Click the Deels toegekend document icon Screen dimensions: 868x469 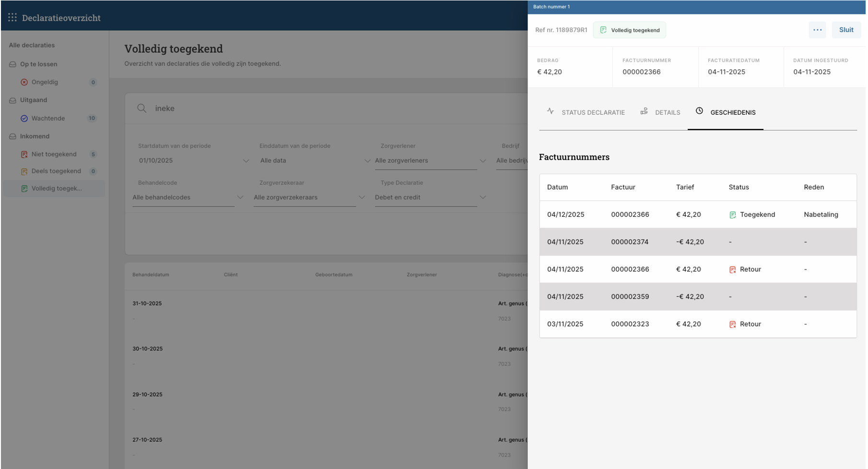pos(24,171)
